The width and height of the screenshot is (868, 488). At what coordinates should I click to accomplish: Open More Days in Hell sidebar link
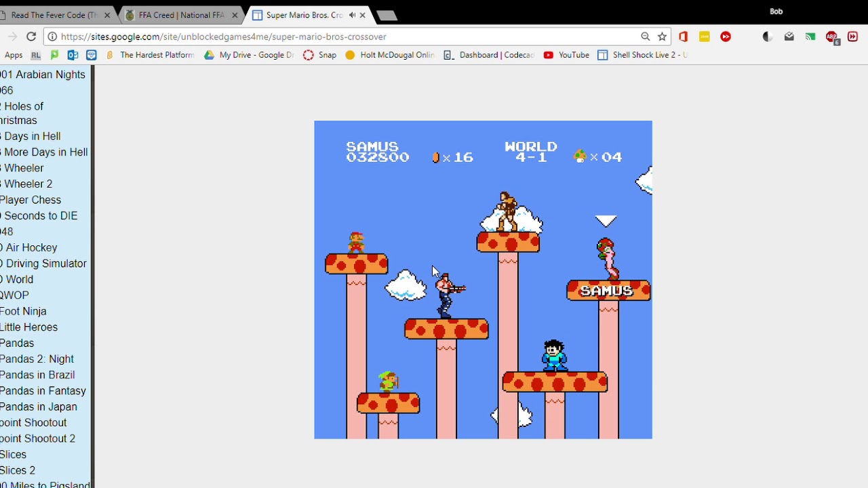(44, 152)
